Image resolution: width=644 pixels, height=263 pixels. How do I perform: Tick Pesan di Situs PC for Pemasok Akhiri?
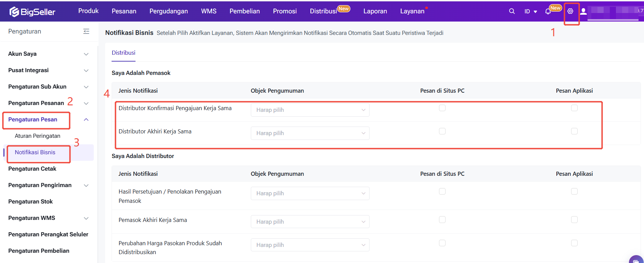click(x=442, y=220)
